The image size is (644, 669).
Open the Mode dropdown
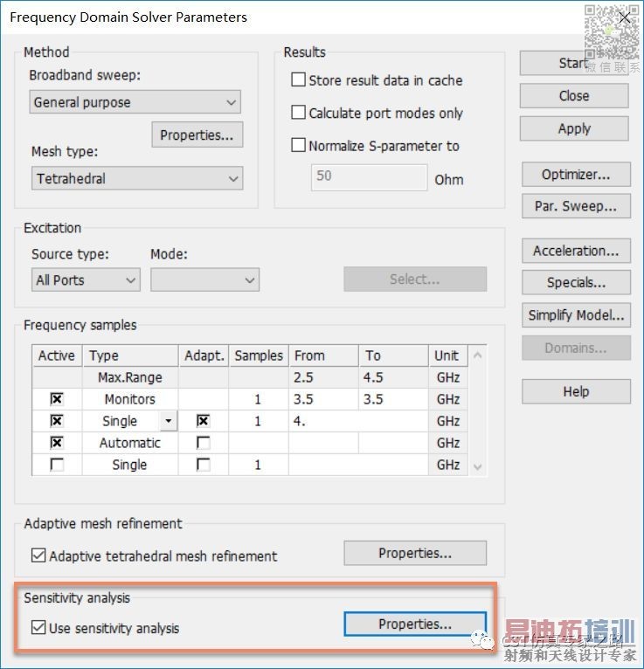tap(204, 279)
